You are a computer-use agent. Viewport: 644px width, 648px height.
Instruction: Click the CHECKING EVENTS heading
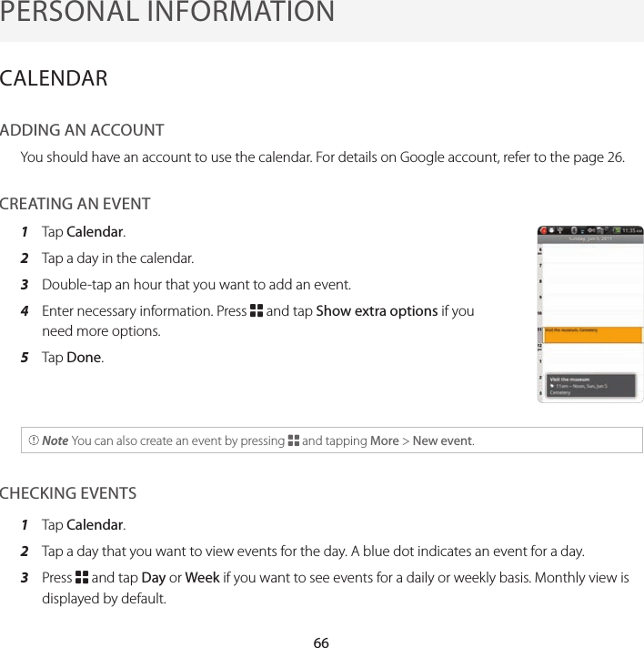68,494
